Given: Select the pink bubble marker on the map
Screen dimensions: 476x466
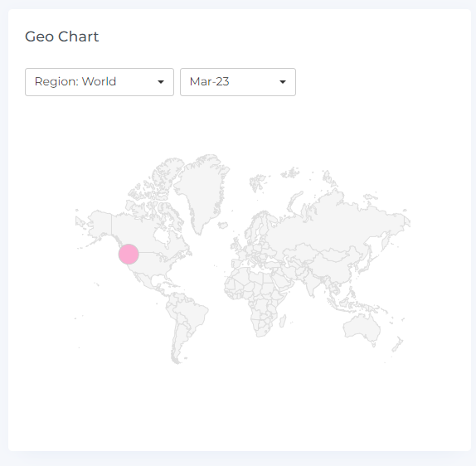Looking at the screenshot, I should pos(129,254).
